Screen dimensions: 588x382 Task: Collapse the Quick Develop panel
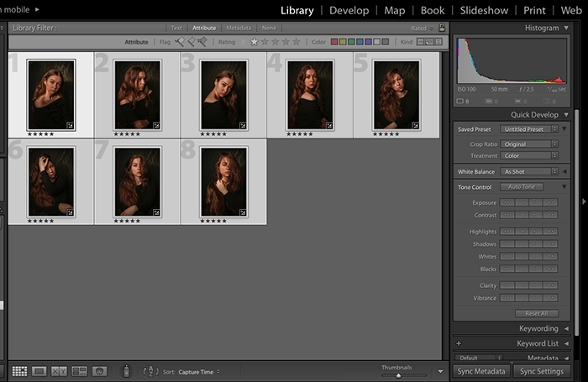(x=566, y=115)
